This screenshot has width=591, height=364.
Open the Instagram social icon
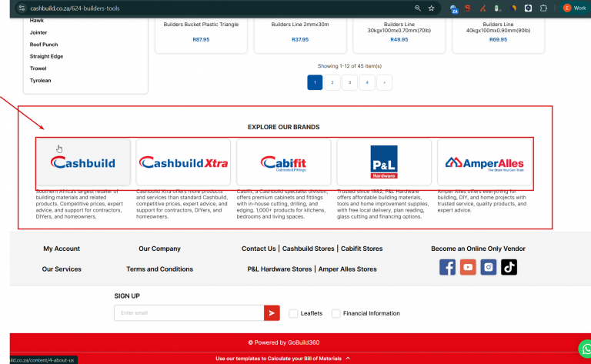[x=489, y=267]
